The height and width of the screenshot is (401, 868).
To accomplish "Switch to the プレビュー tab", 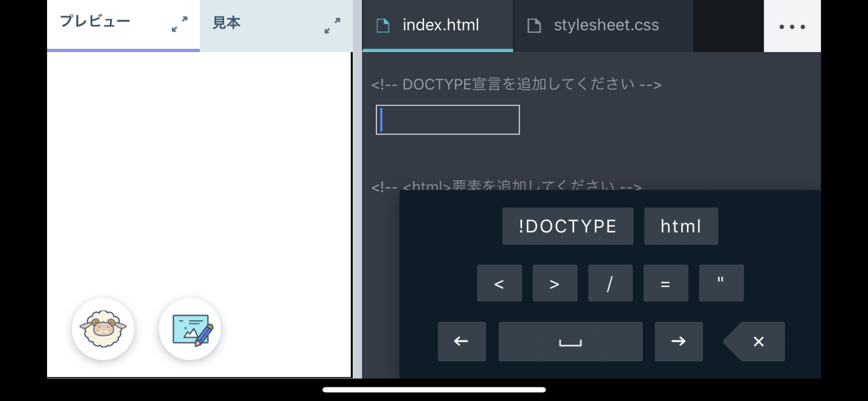I will pyautogui.click(x=95, y=22).
